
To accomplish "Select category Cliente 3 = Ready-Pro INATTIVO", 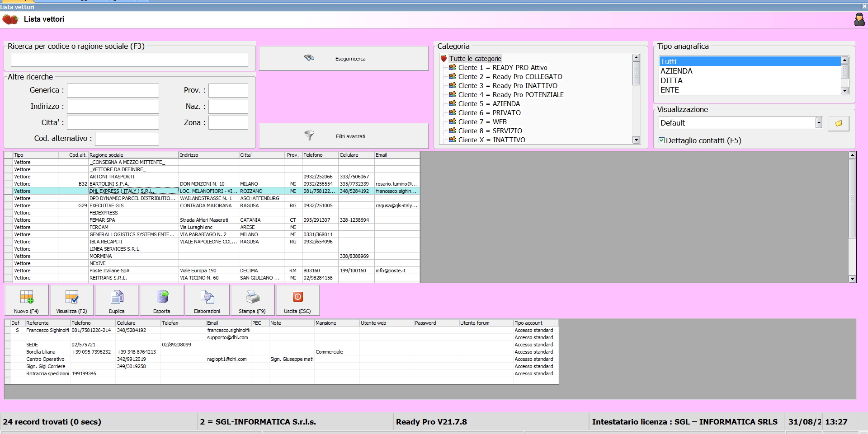I will pyautogui.click(x=503, y=86).
